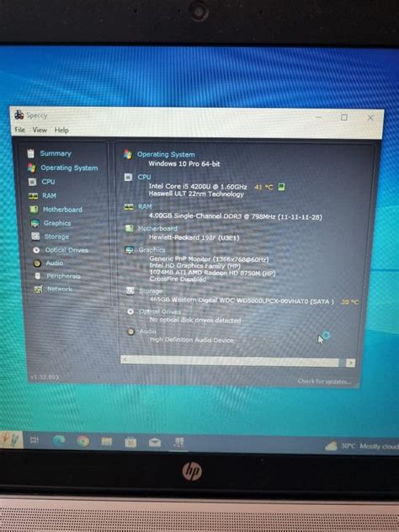The width and height of the screenshot is (399, 532).
Task: Open the View menu
Action: (x=40, y=130)
